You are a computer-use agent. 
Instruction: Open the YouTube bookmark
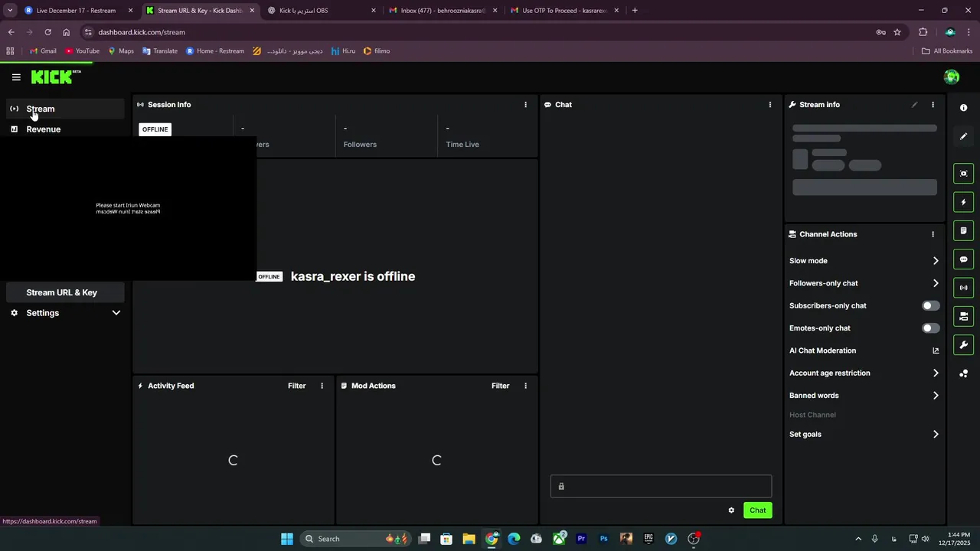click(x=83, y=51)
